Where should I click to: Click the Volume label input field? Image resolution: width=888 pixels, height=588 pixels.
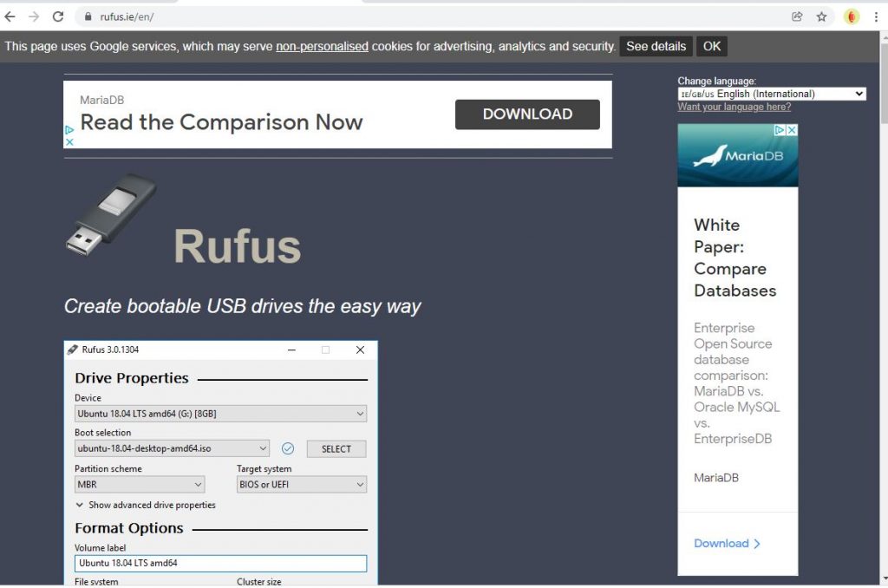220,563
